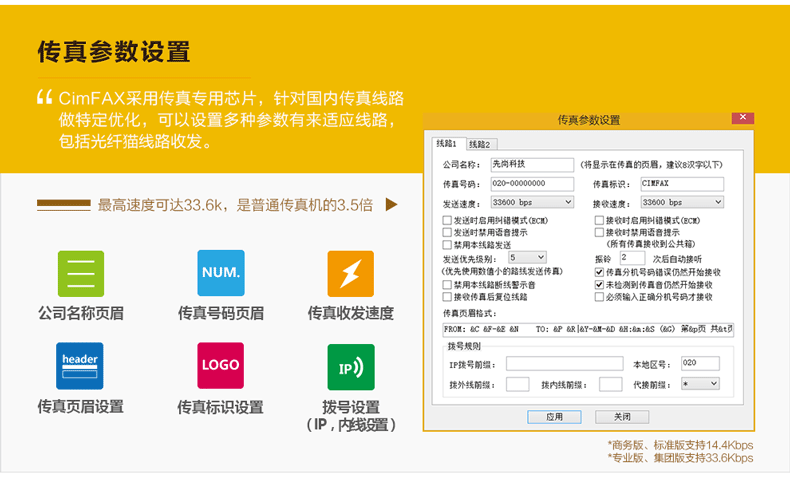Click the green 公司名称页眉 icon
Viewport: 790px width, 477px height.
pos(81,274)
